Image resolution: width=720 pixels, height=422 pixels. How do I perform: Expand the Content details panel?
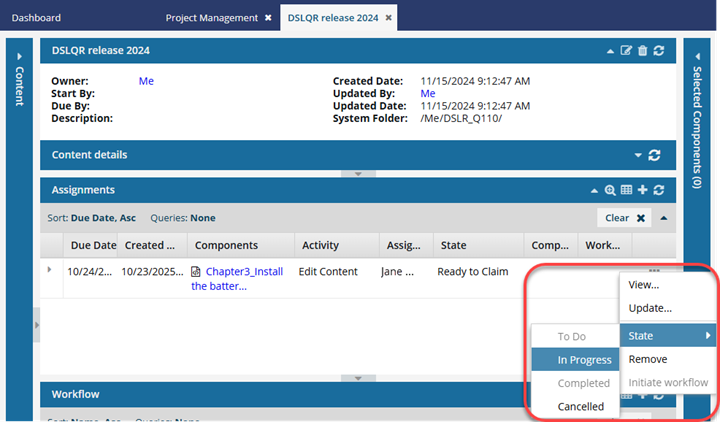point(637,155)
